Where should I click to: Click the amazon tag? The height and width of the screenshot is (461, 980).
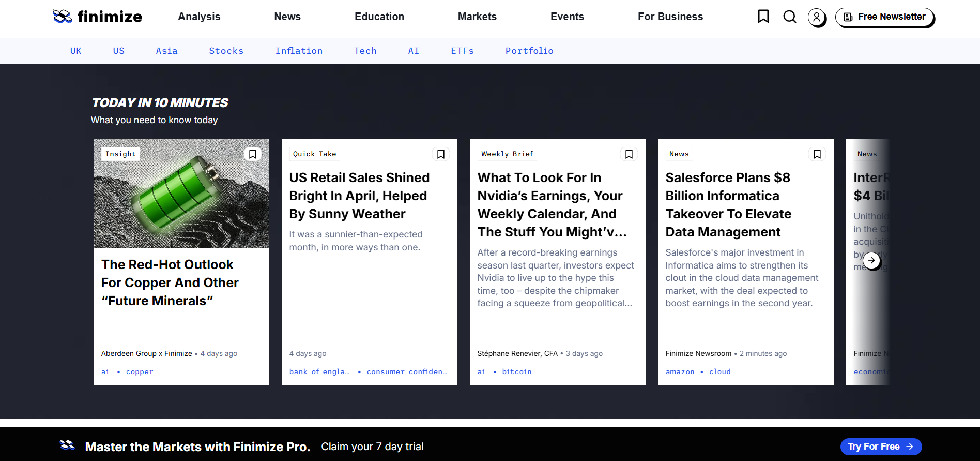(x=680, y=371)
